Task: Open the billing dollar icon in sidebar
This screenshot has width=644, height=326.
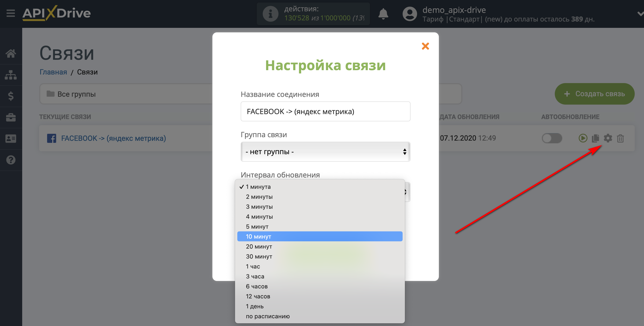Action: pos(11,96)
